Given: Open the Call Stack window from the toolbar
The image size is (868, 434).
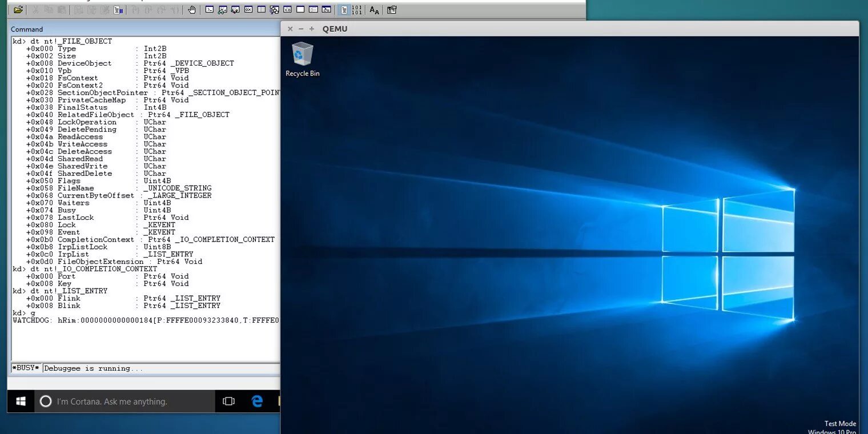Looking at the screenshot, I should (275, 10).
